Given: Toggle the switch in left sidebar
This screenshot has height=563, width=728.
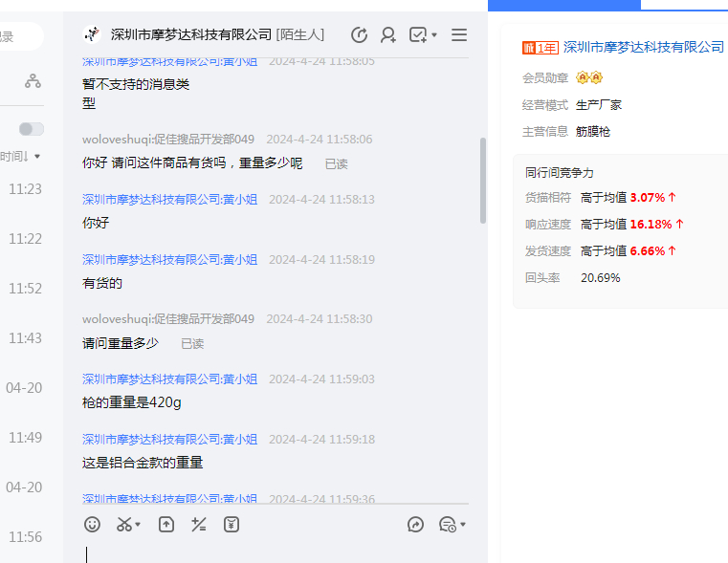Looking at the screenshot, I should coord(32,129).
